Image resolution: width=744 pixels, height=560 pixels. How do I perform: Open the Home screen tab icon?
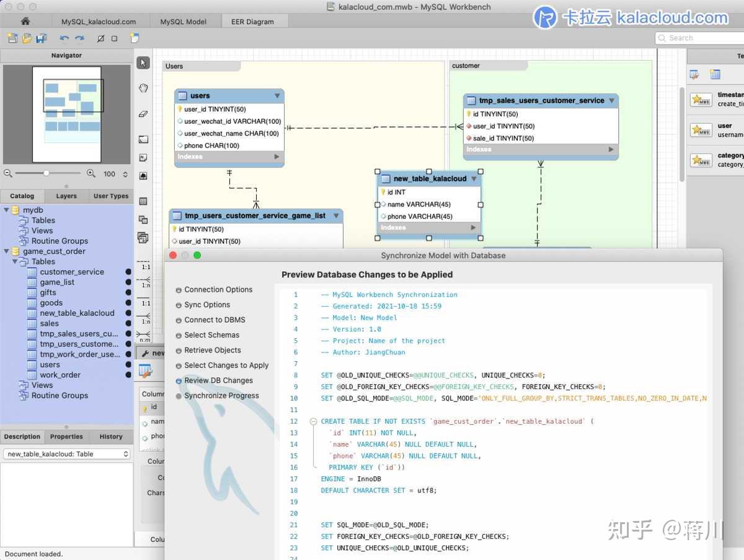tap(25, 21)
